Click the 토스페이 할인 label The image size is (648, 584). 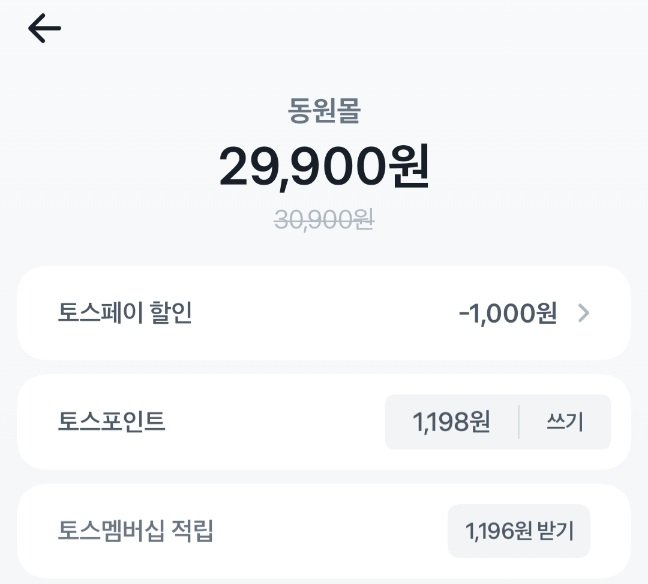125,313
